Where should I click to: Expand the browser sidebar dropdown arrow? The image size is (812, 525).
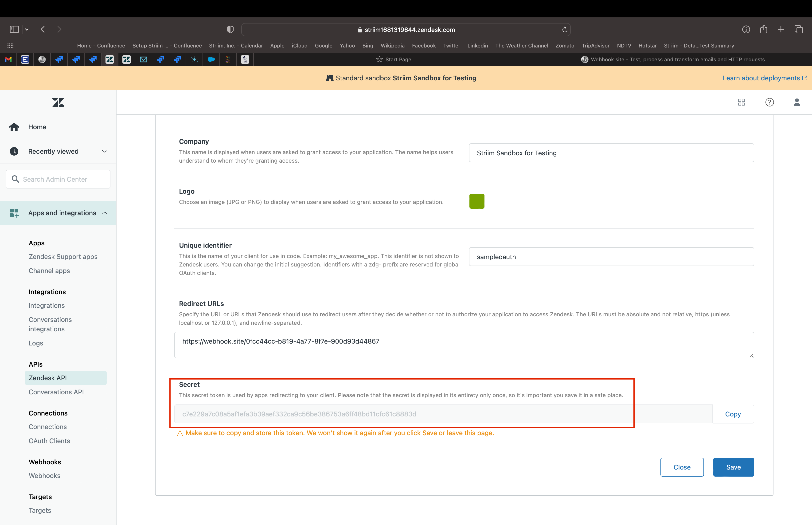pos(27,29)
